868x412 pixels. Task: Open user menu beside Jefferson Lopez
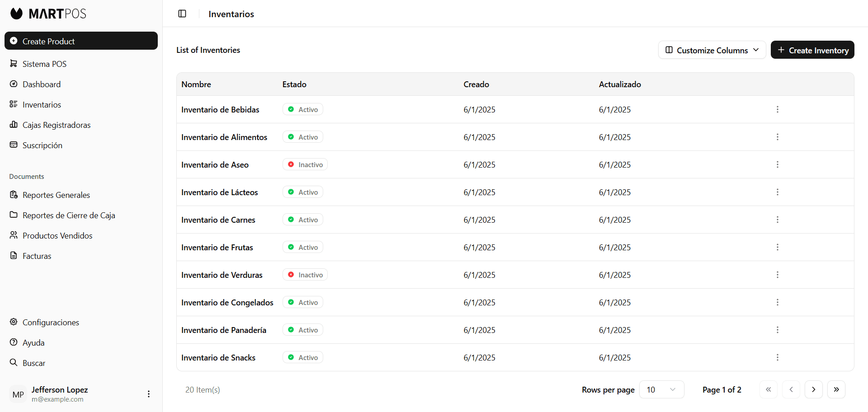coord(148,394)
